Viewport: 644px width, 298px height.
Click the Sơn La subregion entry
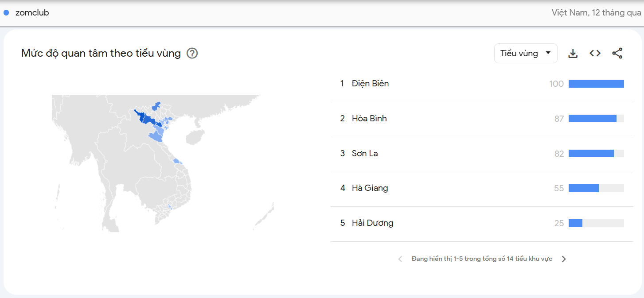click(365, 154)
